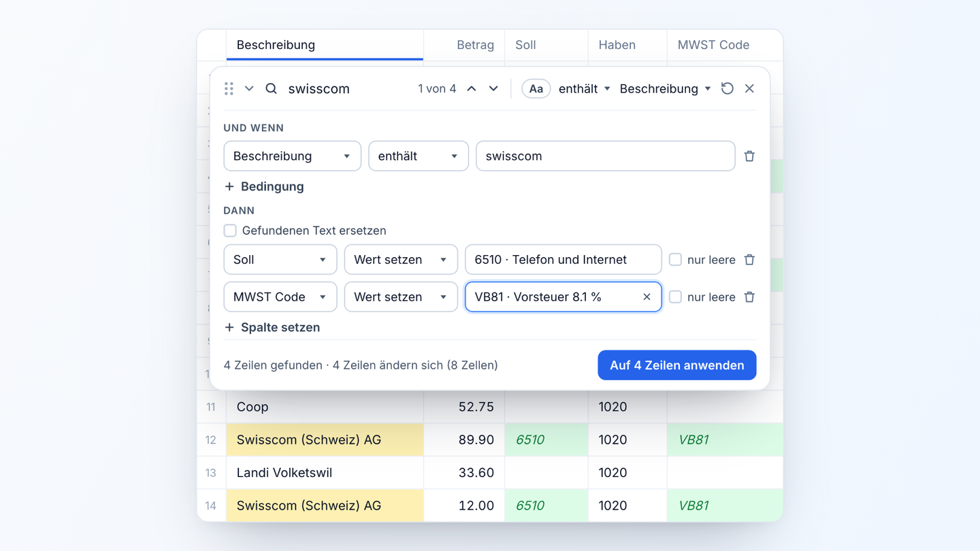Click the 1020 Haben cell in the Coop row
This screenshot has height=551, width=980.
pos(627,407)
